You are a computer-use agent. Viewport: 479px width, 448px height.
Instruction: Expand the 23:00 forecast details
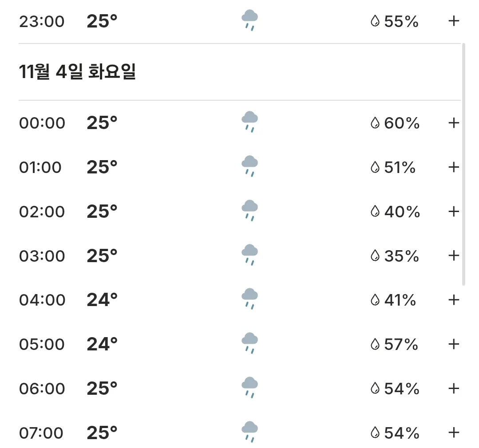point(454,21)
